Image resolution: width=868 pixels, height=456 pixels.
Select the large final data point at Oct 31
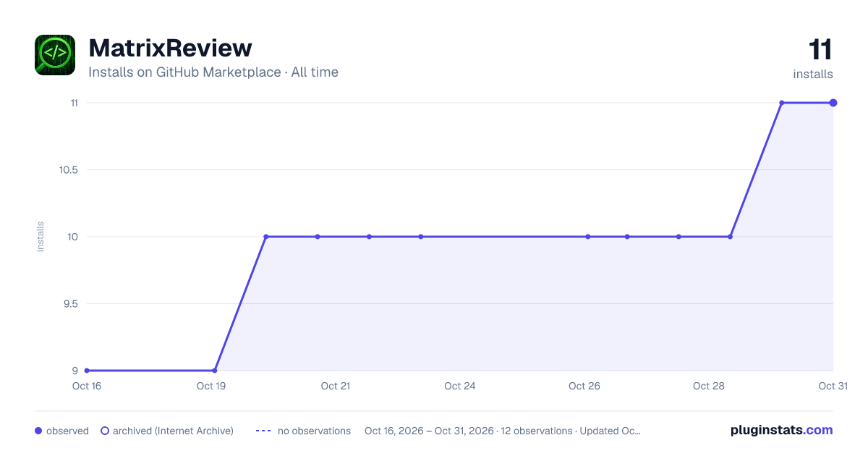(x=833, y=103)
